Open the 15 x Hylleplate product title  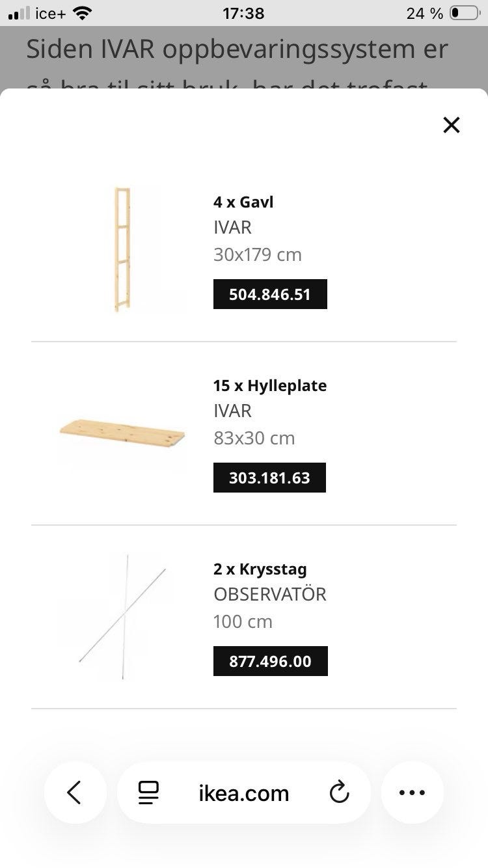point(269,385)
